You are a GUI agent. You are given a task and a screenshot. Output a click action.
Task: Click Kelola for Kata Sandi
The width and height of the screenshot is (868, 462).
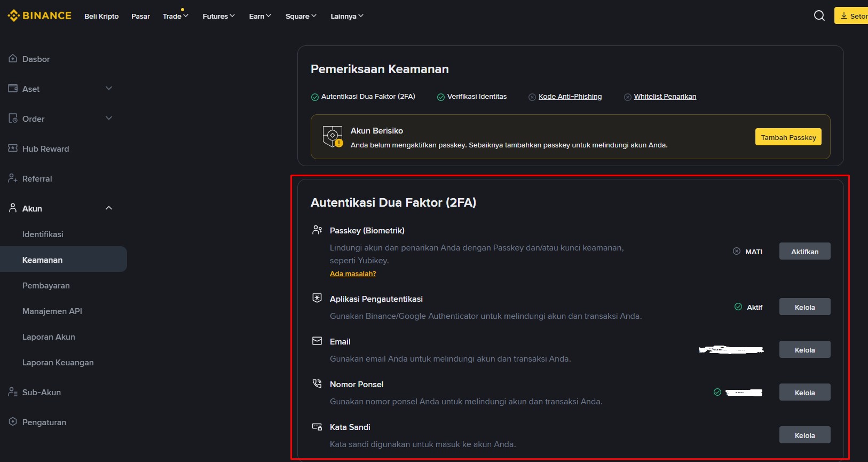[805, 435]
